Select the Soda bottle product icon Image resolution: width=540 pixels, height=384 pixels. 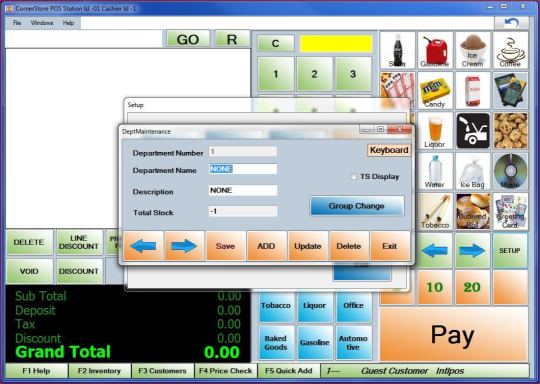tap(398, 51)
